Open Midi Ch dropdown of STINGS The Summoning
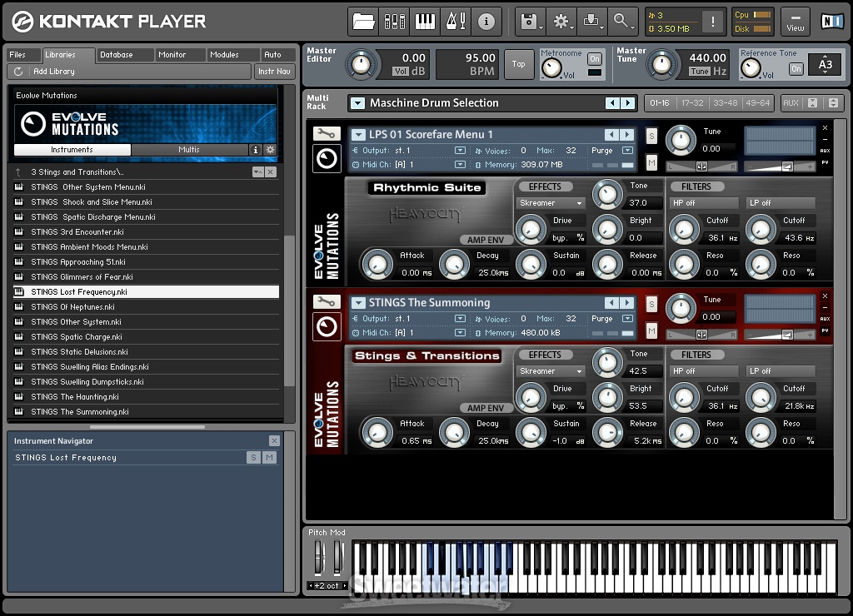 tap(460, 333)
